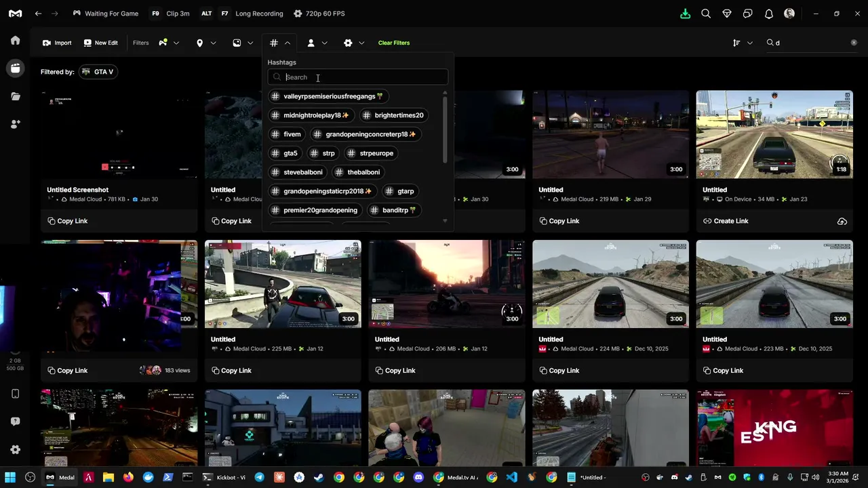Select the gtarp hashtag chip

[400, 191]
